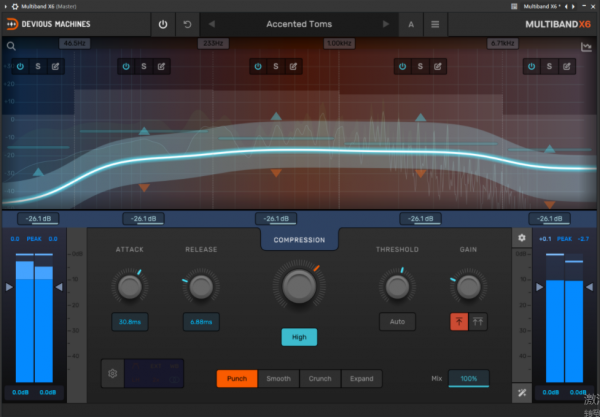600x417 pixels.
Task: Edit the 30.8ms attack value
Action: [130, 322]
